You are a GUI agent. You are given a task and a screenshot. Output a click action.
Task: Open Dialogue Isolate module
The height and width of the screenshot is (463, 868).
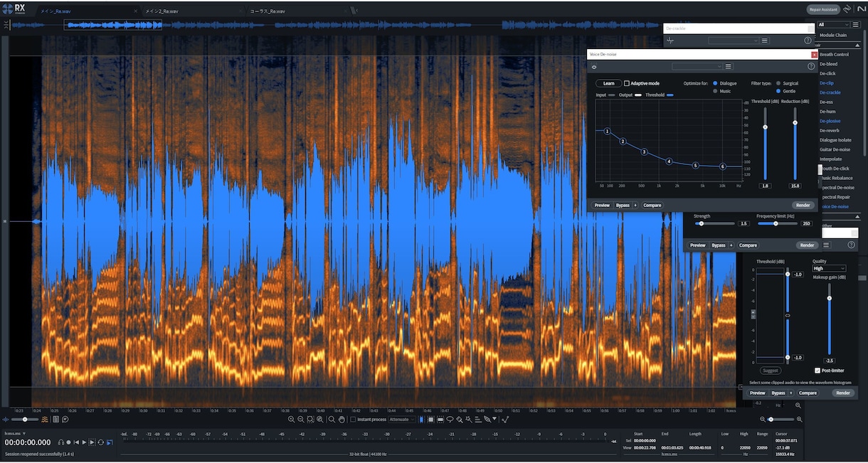click(x=835, y=140)
